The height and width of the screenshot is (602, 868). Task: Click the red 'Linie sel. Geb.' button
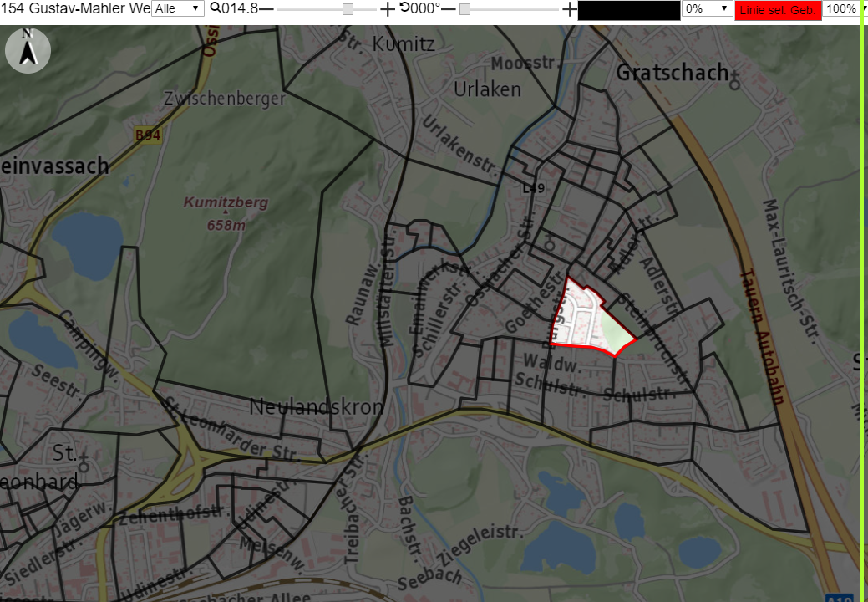pos(778,10)
